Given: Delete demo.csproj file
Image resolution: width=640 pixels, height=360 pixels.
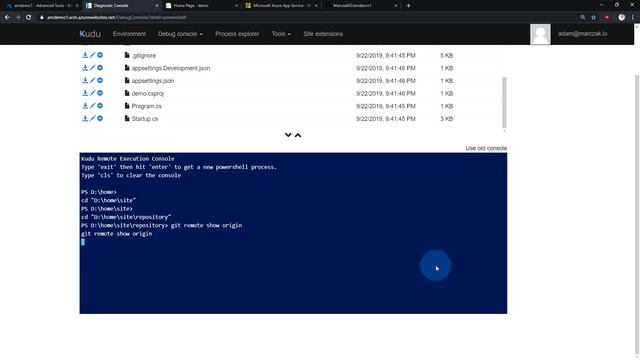Looking at the screenshot, I should point(100,93).
